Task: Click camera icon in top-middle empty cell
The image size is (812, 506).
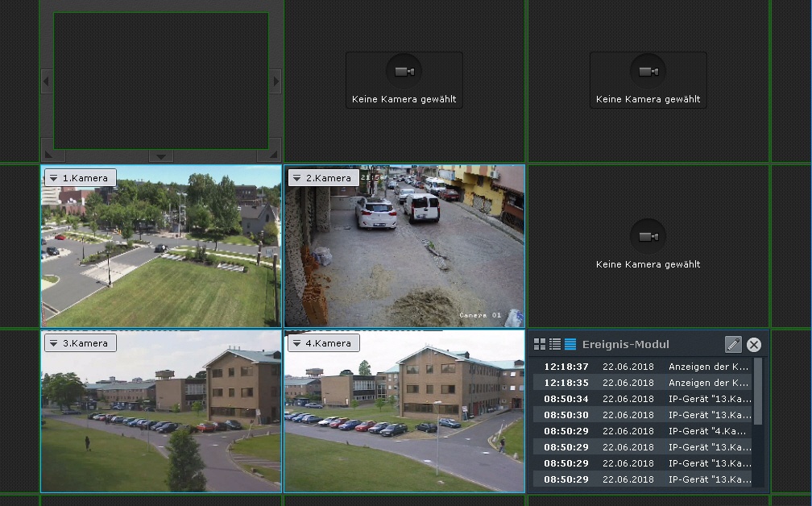Action: point(404,72)
